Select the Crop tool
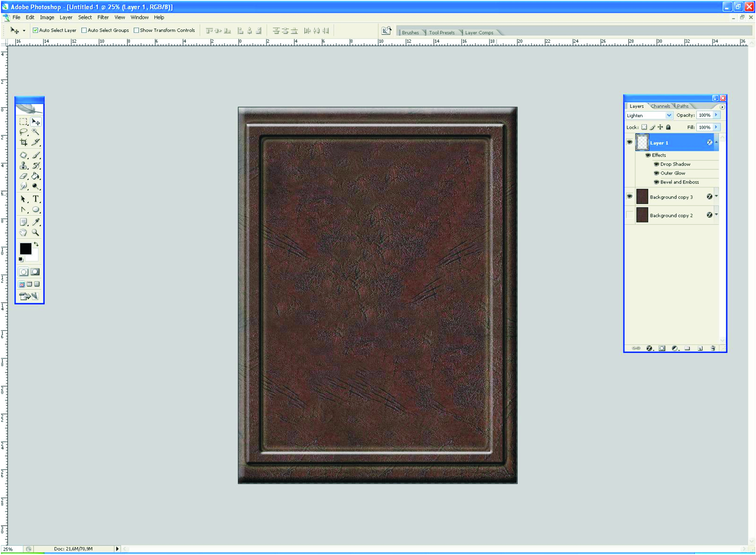 pyautogui.click(x=23, y=142)
